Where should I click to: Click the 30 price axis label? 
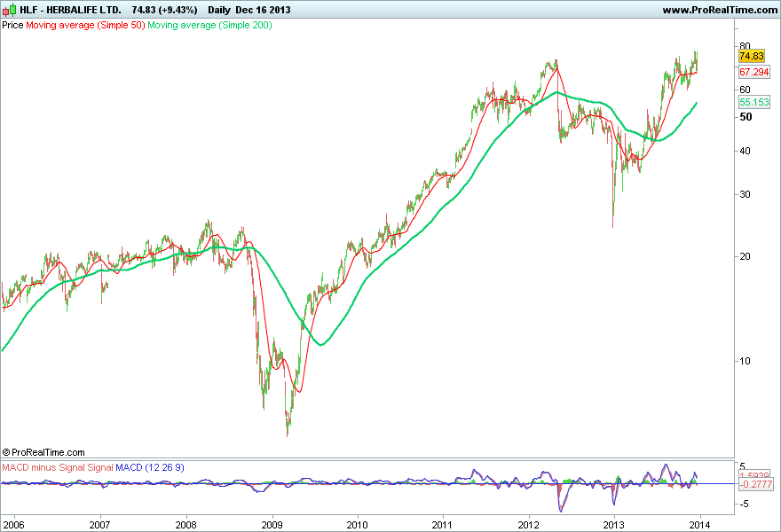pos(745,194)
